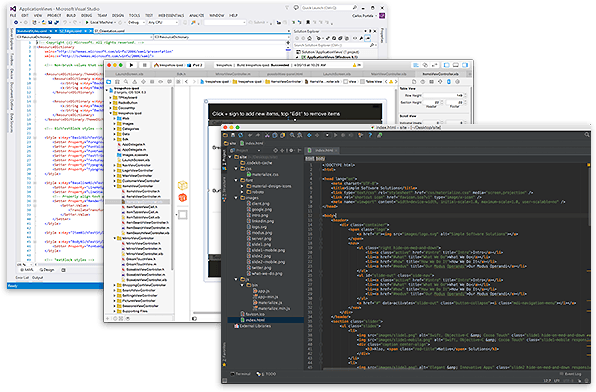Open Visual Studio DEBUG menu
596x392 pixels.
pos(87,16)
